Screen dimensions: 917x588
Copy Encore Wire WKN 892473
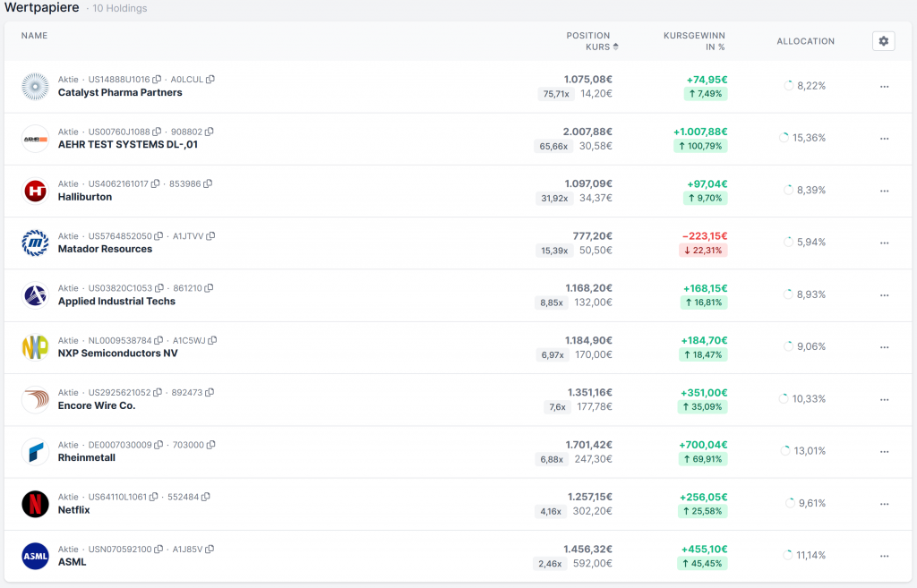coord(210,392)
